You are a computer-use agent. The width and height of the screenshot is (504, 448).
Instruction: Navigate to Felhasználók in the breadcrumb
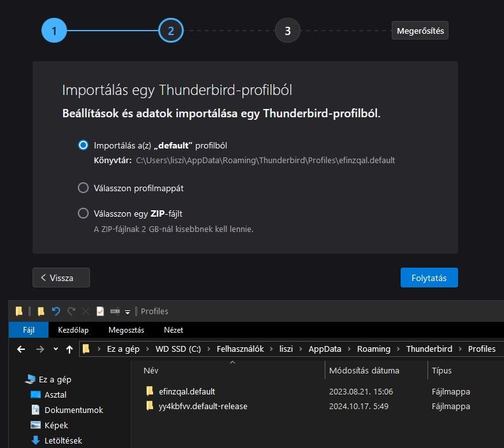pyautogui.click(x=240, y=349)
